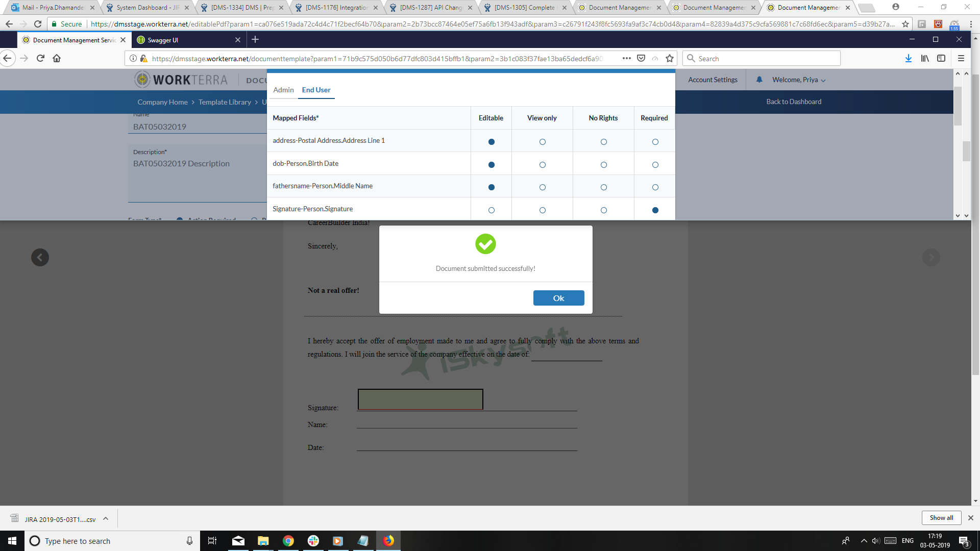The width and height of the screenshot is (980, 551).
Task: Go to previous document with left arrow
Action: [x=40, y=257]
